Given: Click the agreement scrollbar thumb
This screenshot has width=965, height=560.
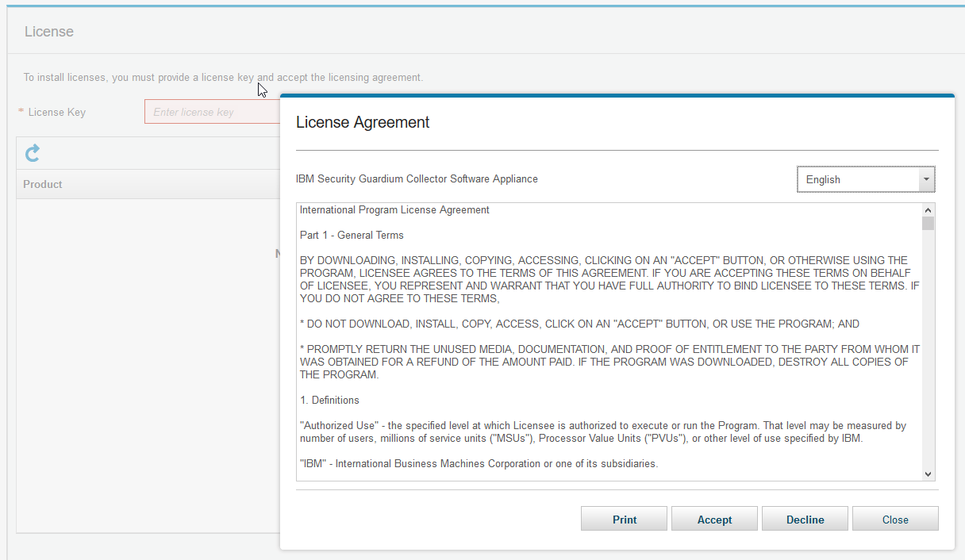Looking at the screenshot, I should pyautogui.click(x=928, y=223).
